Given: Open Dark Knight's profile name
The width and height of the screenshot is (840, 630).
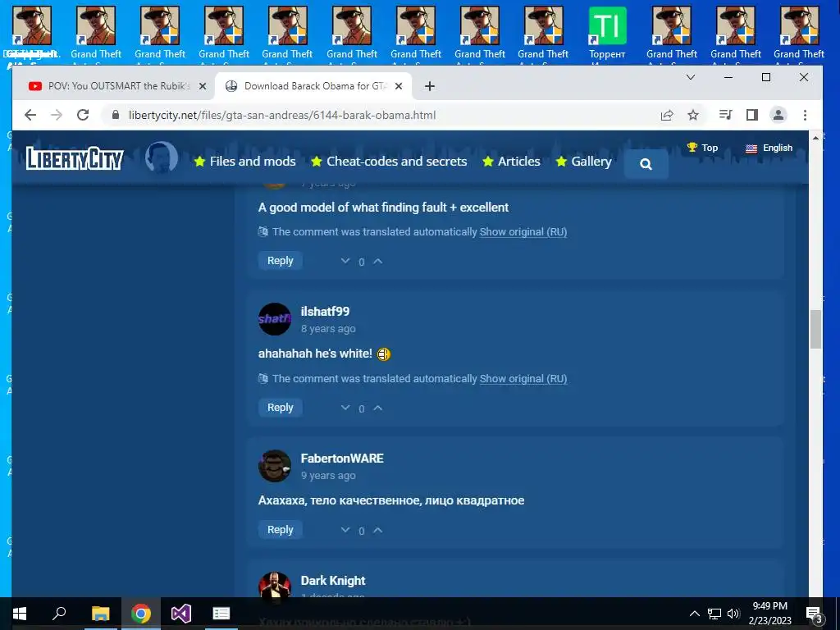Looking at the screenshot, I should click(333, 581).
